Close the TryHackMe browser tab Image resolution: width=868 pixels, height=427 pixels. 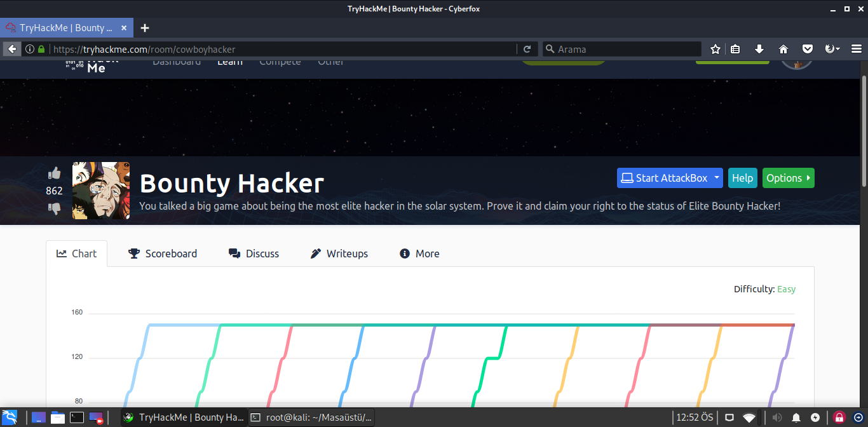tap(124, 28)
